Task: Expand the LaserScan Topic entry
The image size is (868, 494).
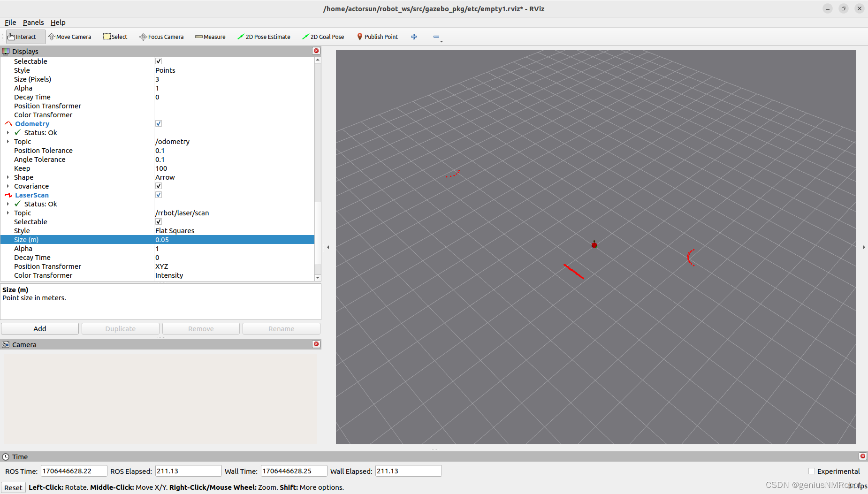Action: [8, 213]
